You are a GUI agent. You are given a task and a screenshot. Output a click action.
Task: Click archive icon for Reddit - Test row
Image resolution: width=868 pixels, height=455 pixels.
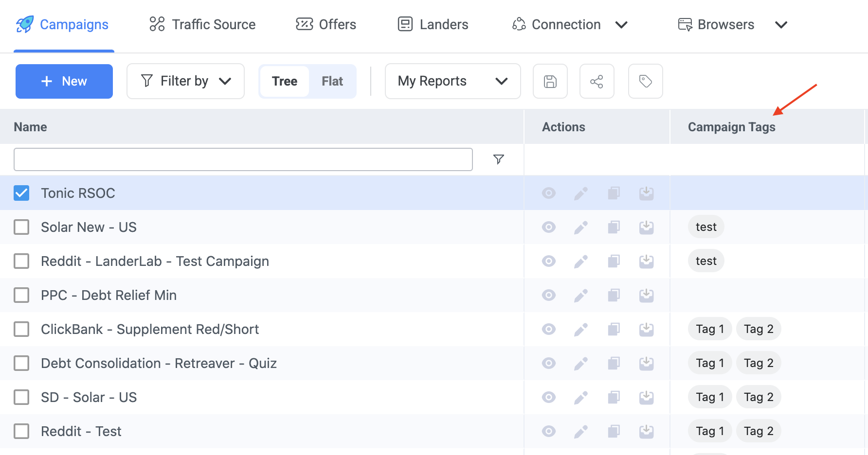(646, 431)
